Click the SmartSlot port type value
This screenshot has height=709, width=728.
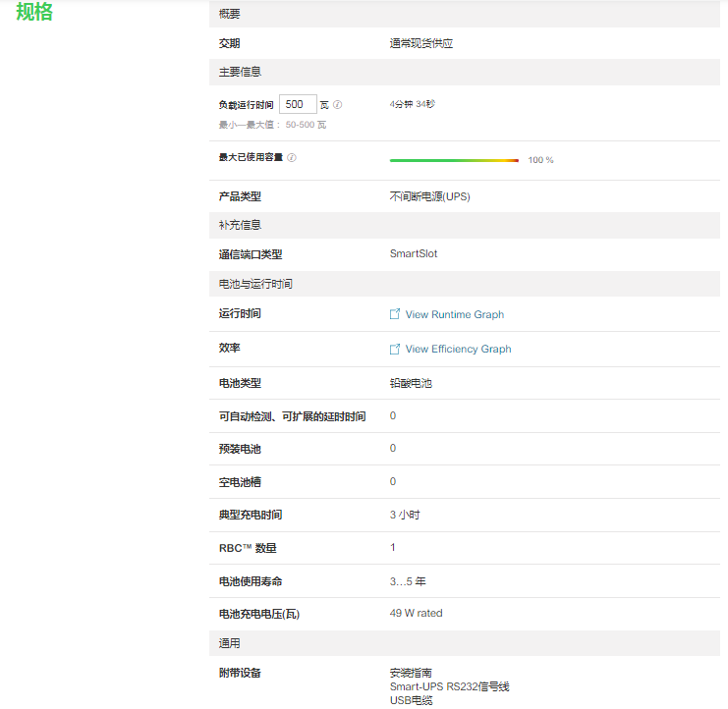click(414, 254)
